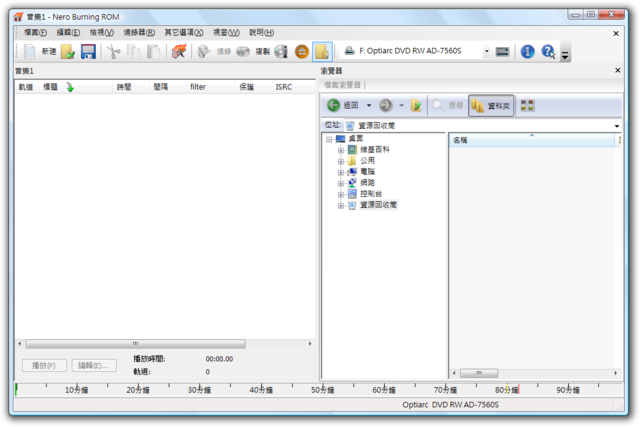
Task: Click the track list horizontal scrollbar
Action: click(x=164, y=344)
